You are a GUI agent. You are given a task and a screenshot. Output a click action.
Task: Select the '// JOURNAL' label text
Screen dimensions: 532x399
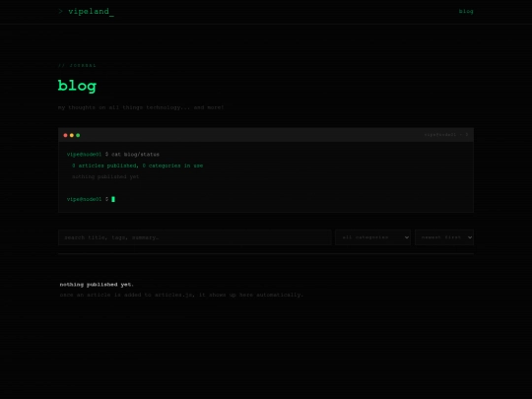(77, 65)
